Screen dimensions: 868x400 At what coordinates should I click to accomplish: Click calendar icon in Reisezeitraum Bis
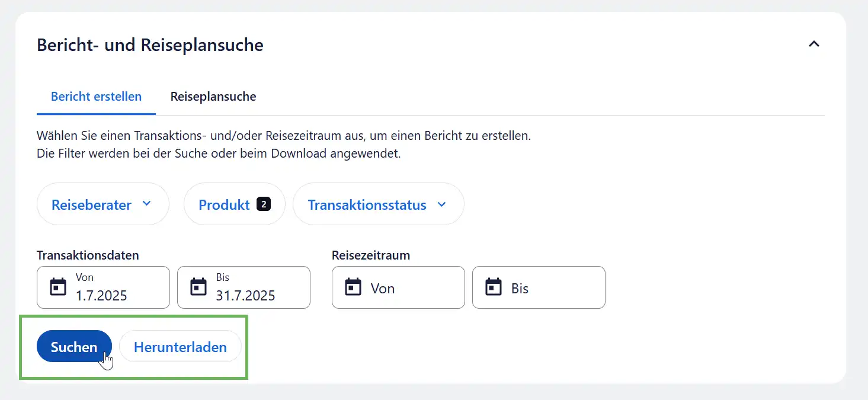pos(494,287)
